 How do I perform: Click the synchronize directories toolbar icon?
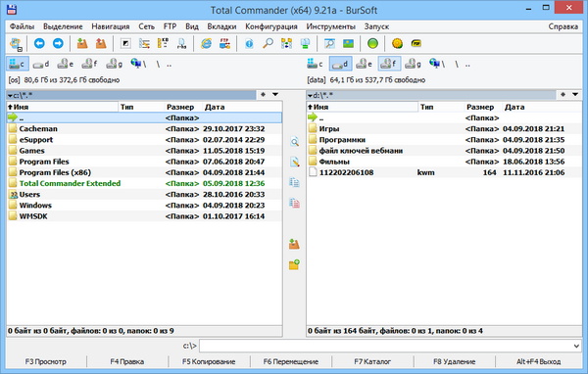286,43
